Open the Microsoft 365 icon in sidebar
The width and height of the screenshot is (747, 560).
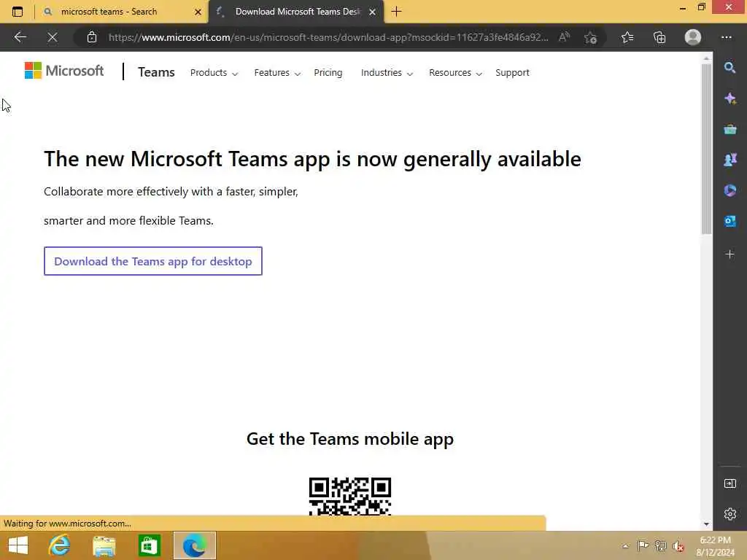coord(729,190)
